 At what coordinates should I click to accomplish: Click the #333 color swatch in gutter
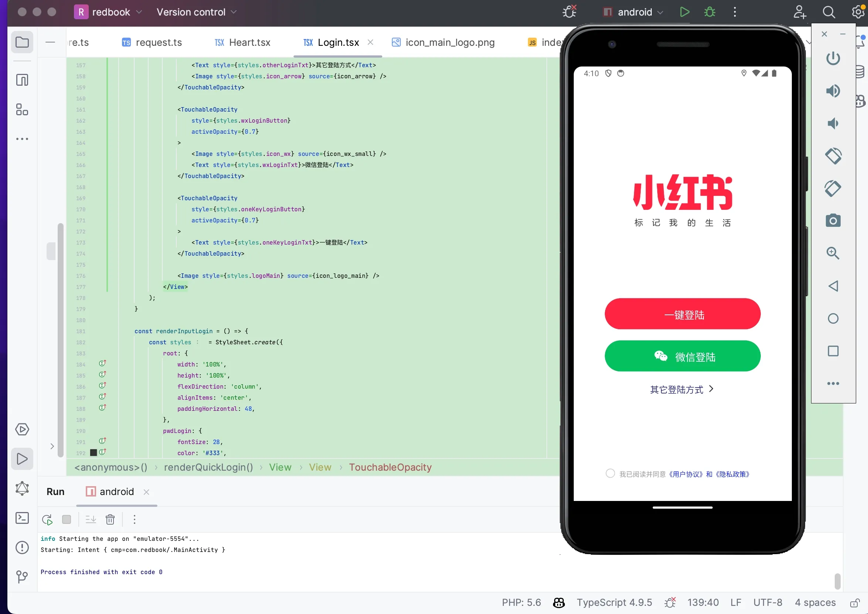point(94,453)
